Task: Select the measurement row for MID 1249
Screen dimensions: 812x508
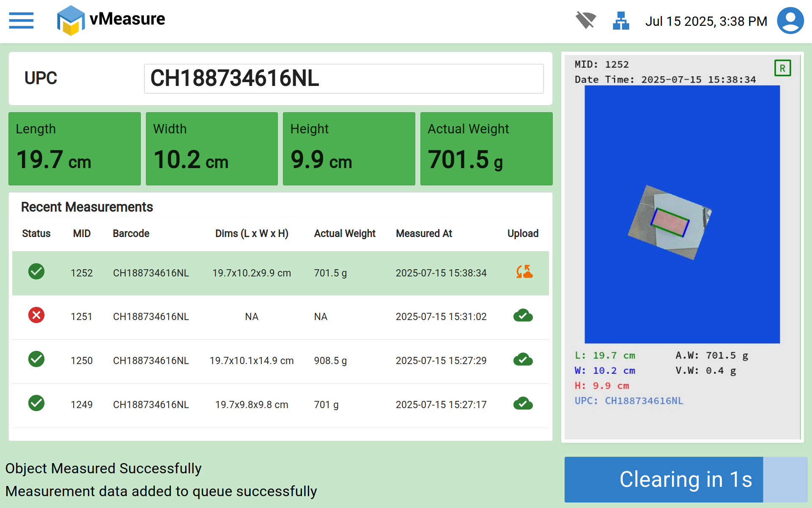Action: [280, 405]
